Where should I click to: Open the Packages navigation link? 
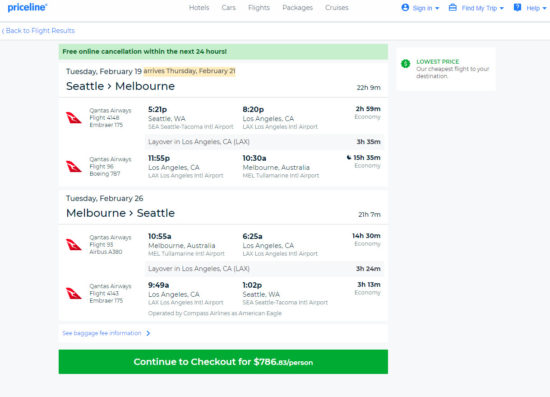click(x=297, y=7)
